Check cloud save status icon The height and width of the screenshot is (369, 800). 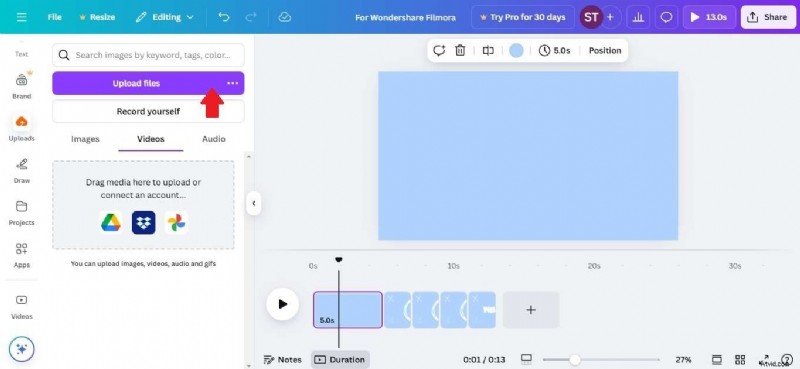(x=284, y=17)
